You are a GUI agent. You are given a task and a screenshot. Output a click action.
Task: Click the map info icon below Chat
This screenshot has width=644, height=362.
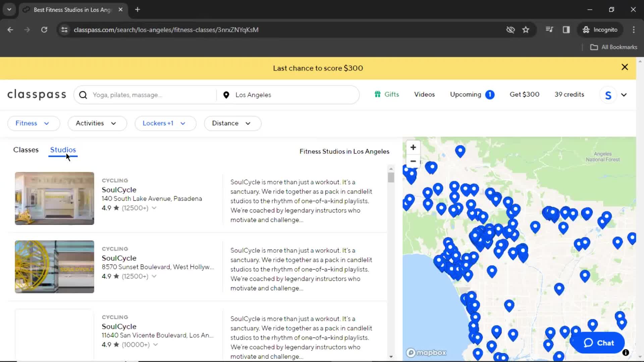626,352
